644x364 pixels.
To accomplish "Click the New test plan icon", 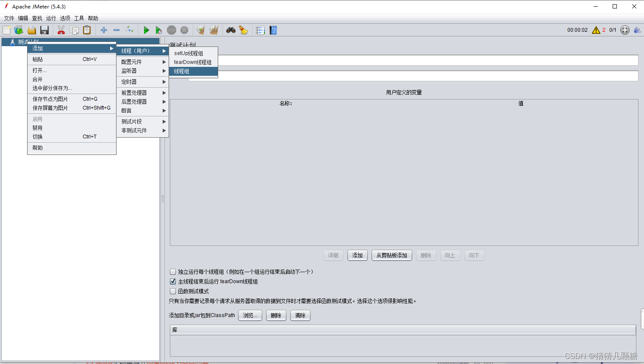I will point(6,30).
